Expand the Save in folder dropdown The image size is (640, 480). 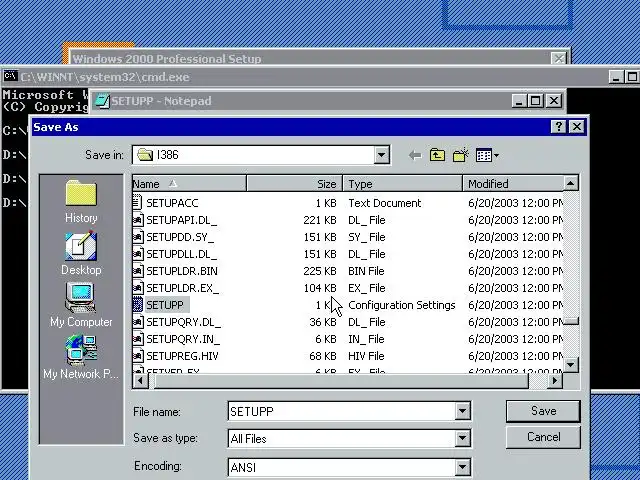point(382,155)
